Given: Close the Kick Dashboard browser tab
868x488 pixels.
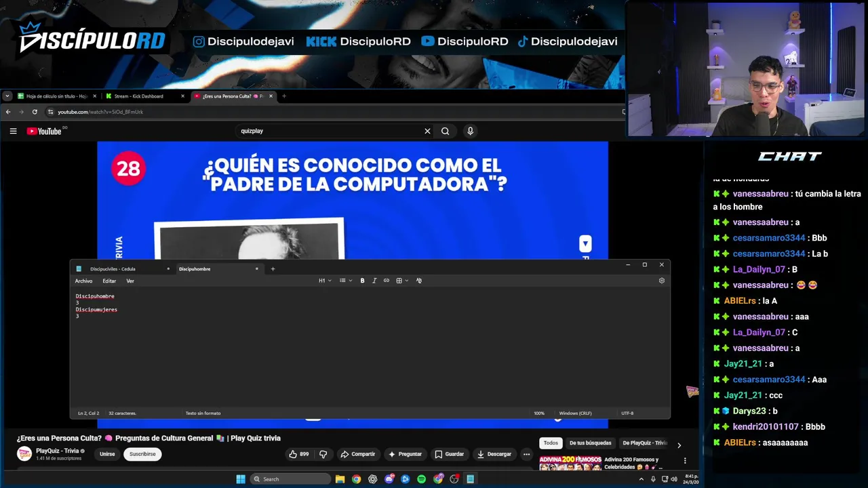Looking at the screenshot, I should click(x=182, y=96).
